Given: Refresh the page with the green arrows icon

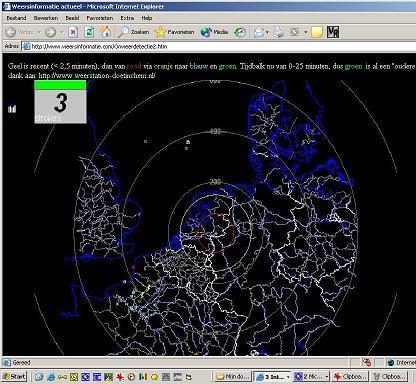Looking at the screenshot, I should click(x=89, y=32).
